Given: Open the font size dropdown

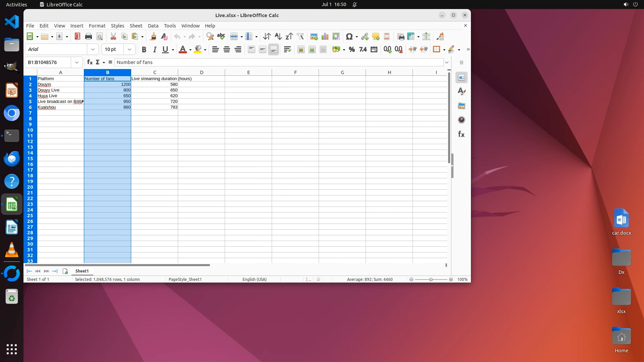Looking at the screenshot, I should coord(129,50).
